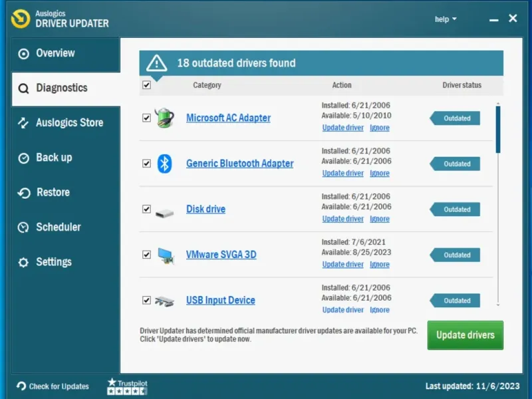Image resolution: width=532 pixels, height=399 pixels.
Task: Uncheck the Disk drive checkbox
Action: pos(146,209)
